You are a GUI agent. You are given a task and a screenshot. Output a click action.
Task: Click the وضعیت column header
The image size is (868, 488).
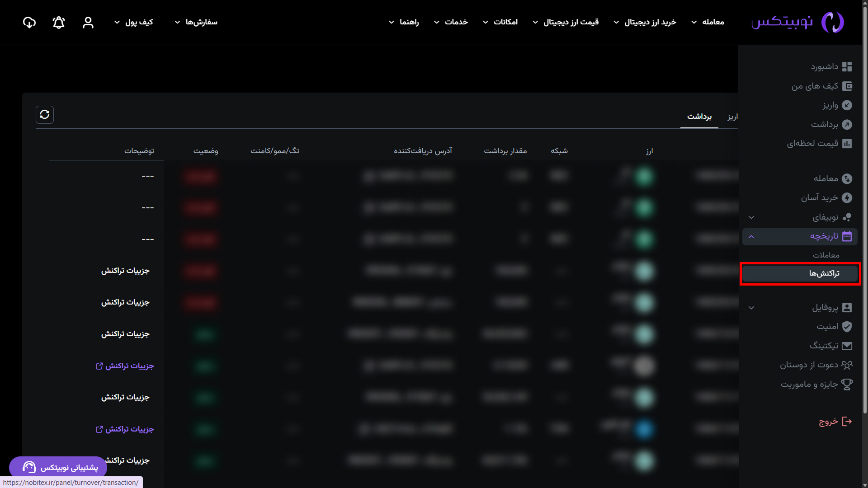(x=206, y=151)
